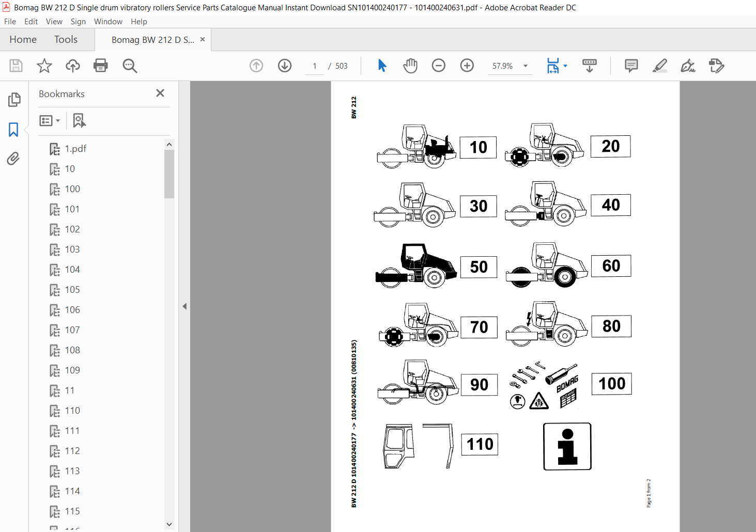This screenshot has width=756, height=532.
Task: Open the View menu
Action: click(x=54, y=22)
